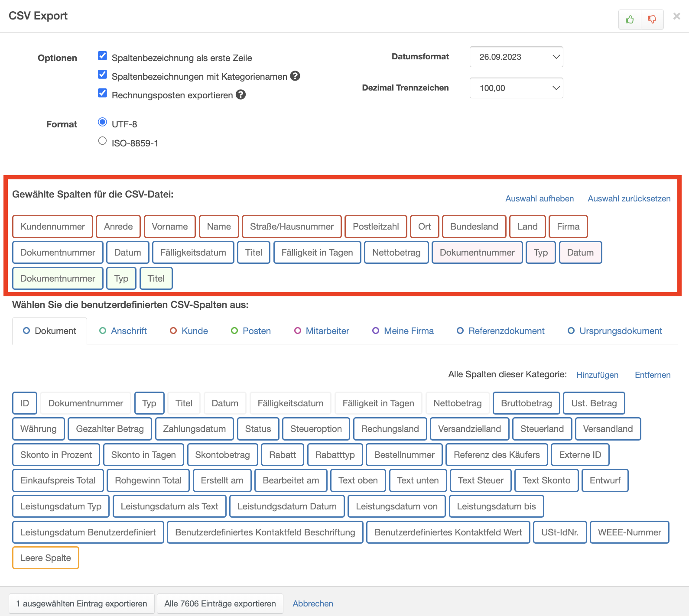The image size is (689, 616).
Task: Open help icon next to Kategorienamen option
Action: point(295,76)
